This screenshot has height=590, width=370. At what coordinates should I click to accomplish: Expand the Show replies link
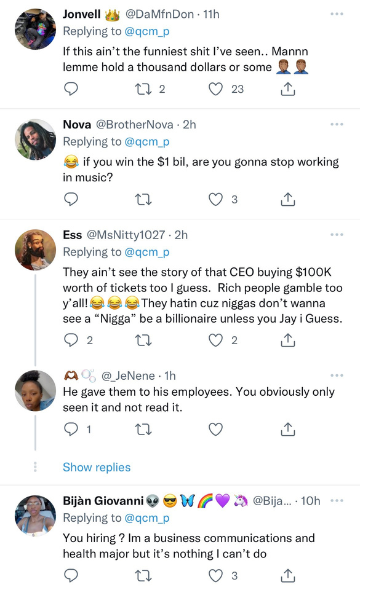pyautogui.click(x=97, y=467)
